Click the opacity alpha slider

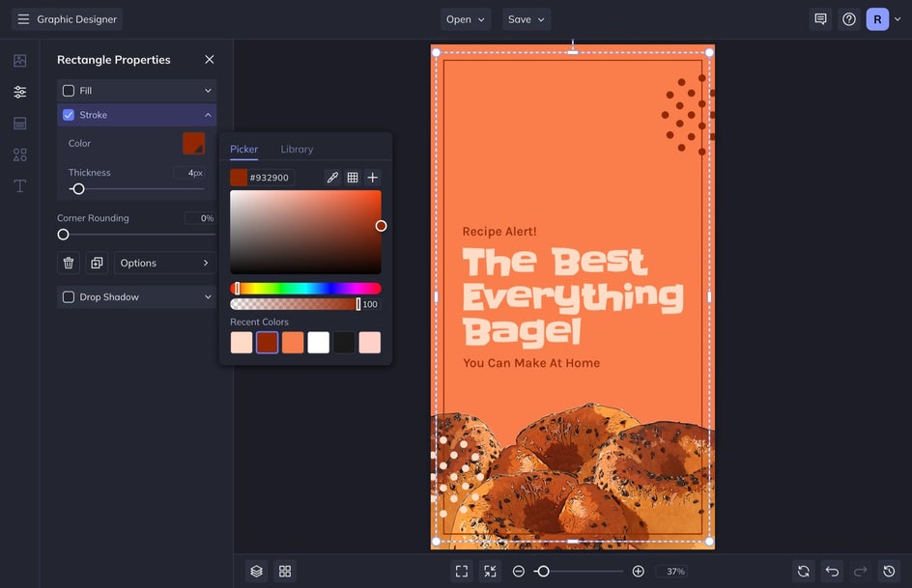click(296, 304)
